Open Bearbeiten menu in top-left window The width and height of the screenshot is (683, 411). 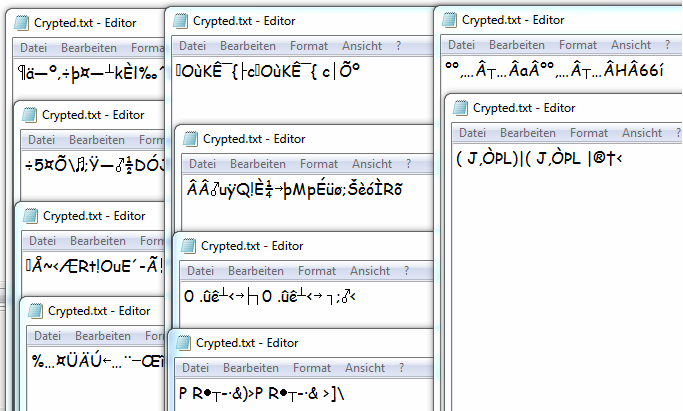[93, 47]
